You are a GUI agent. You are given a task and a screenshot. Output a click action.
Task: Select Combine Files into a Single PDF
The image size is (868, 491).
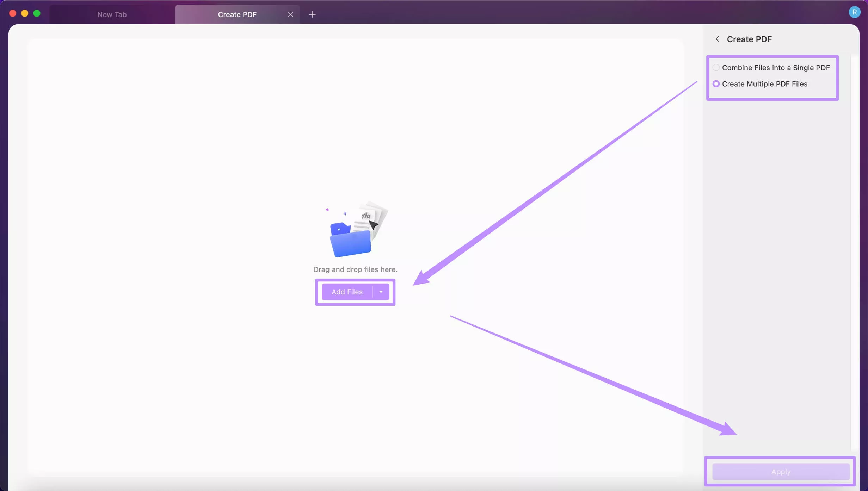click(716, 67)
